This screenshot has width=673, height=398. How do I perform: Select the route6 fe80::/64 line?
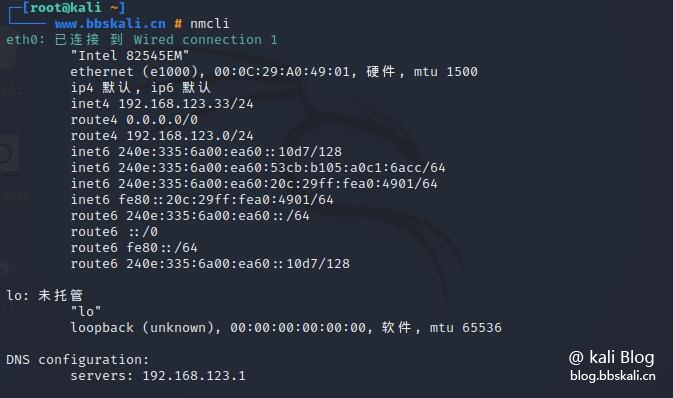click(134, 248)
